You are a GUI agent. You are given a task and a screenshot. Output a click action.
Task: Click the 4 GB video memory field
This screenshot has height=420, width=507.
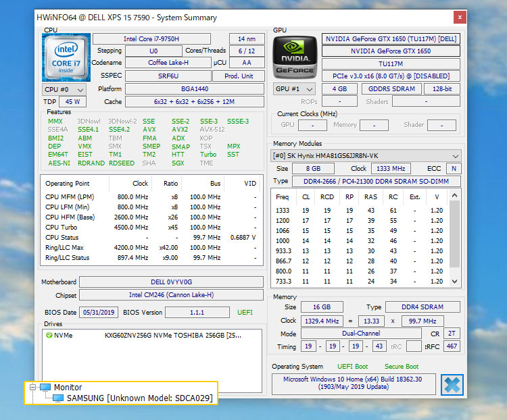click(x=339, y=89)
